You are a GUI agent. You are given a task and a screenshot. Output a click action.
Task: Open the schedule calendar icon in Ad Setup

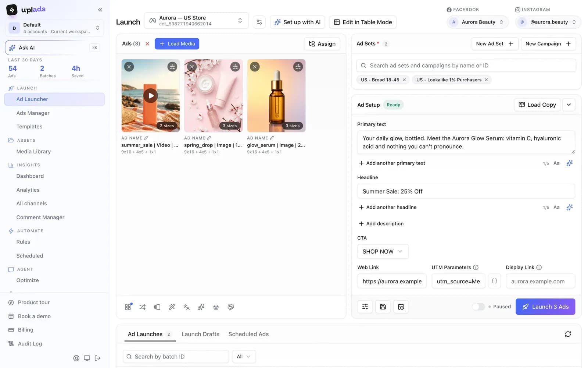pos(401,307)
